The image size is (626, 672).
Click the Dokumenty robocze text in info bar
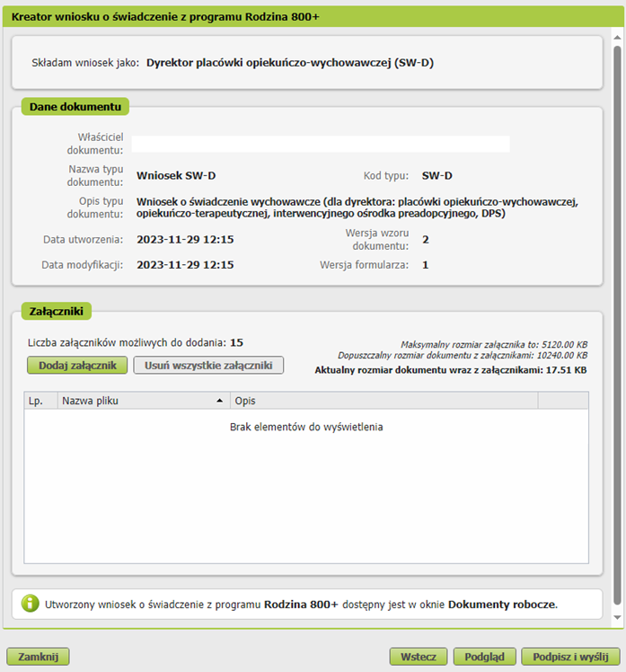click(x=502, y=605)
